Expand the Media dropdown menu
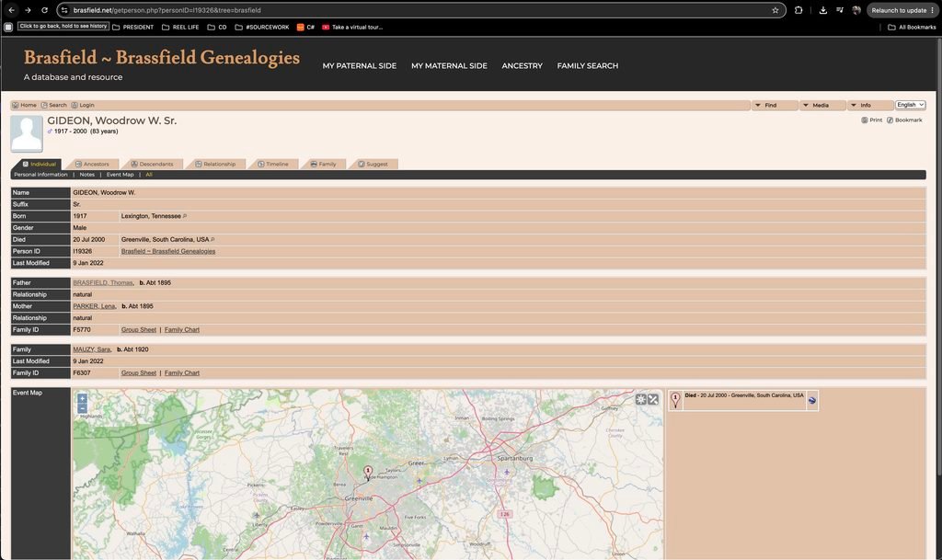Screen dimensions: 942x560 click(822, 105)
